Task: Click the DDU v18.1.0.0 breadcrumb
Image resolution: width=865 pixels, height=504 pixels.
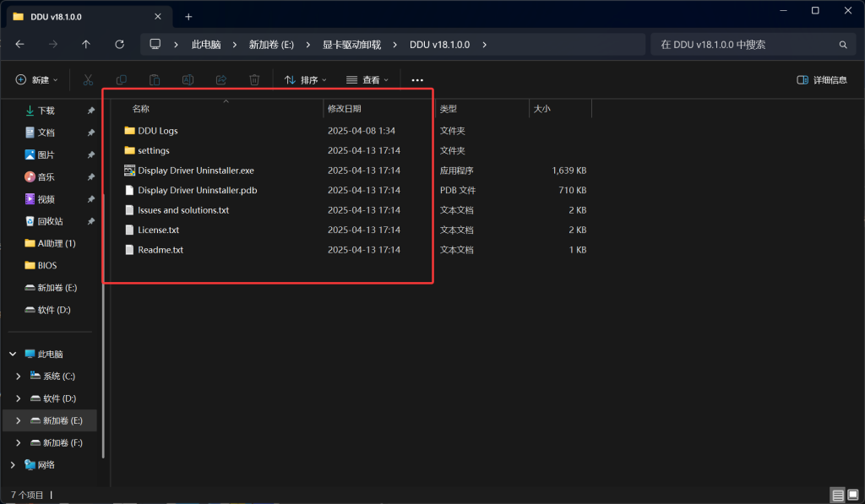Action: pyautogui.click(x=439, y=45)
